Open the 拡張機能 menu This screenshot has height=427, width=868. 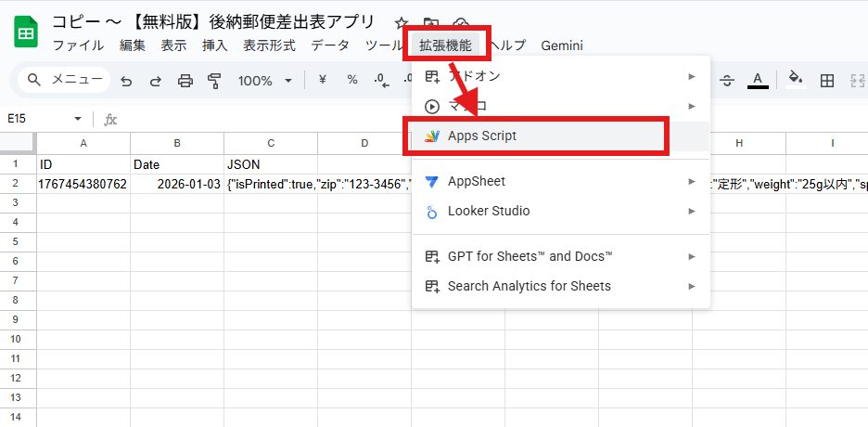pos(445,45)
